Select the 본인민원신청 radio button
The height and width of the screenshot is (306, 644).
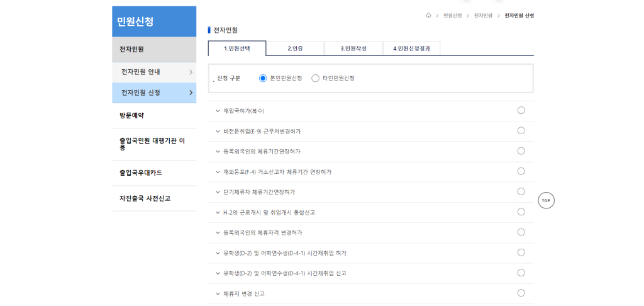[263, 78]
